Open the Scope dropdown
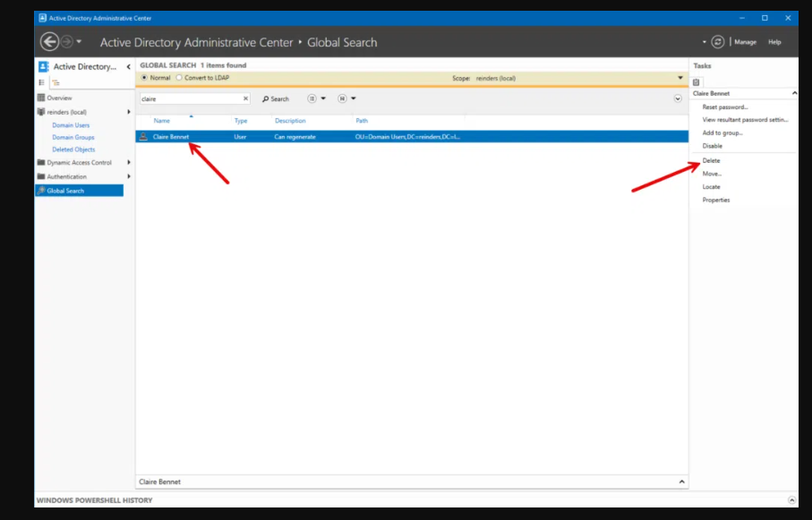Viewport: 812px width, 520px height. [680, 78]
